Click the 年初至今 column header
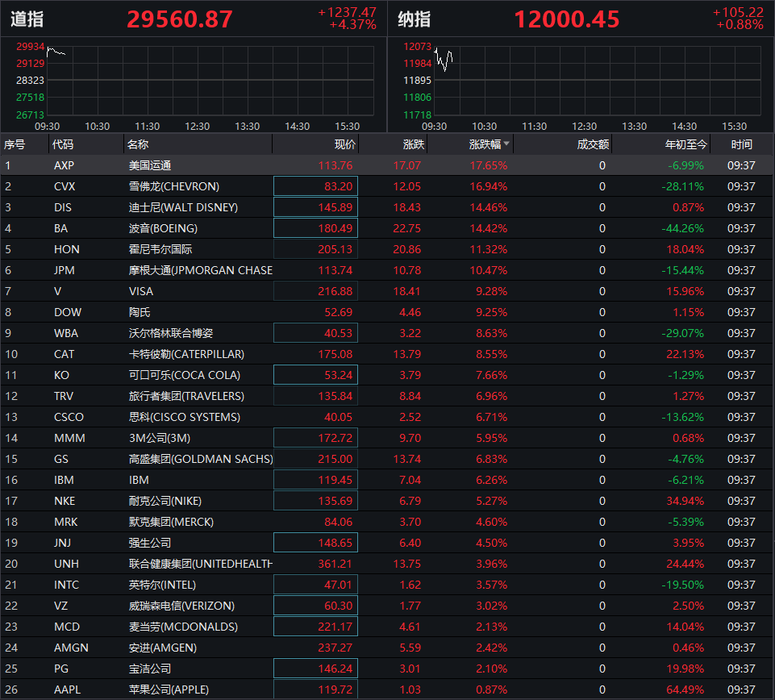775x700 pixels. 686,144
